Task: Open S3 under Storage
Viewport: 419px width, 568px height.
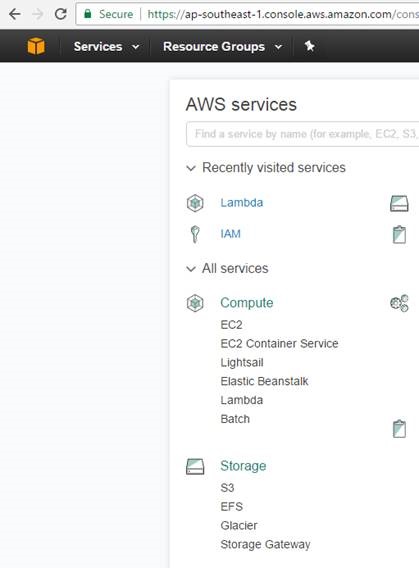Action: [x=227, y=488]
